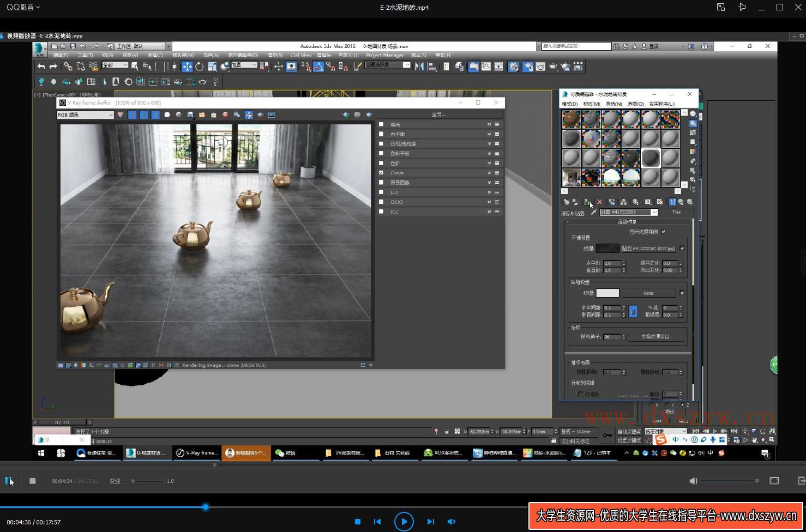The height and width of the screenshot is (532, 806).
Task: Open the 实用程序(U) menu in Material Editor
Action: tap(662, 104)
